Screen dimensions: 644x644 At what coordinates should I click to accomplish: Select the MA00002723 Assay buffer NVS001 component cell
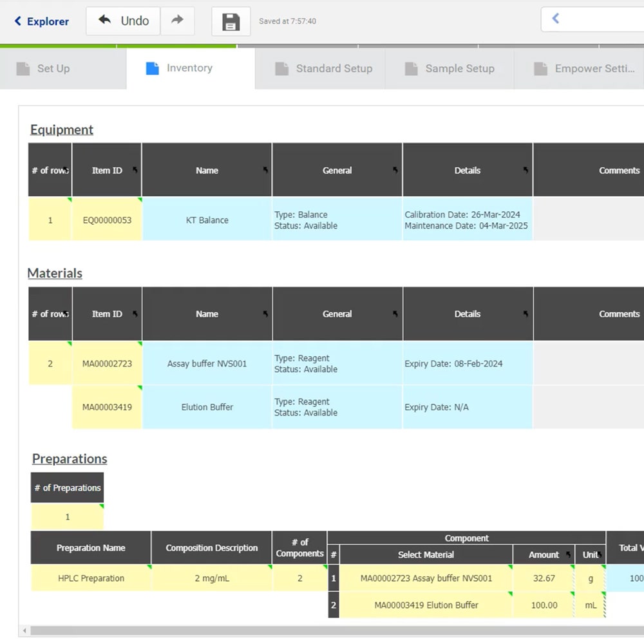426,578
